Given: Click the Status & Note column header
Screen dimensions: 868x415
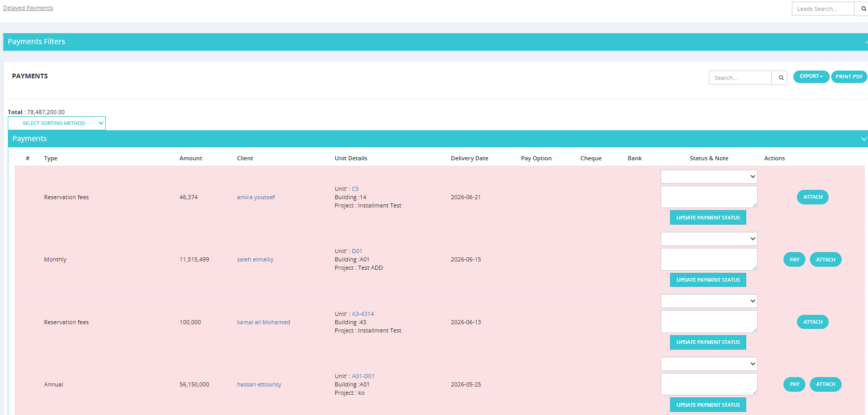Looking at the screenshot, I should (709, 158).
